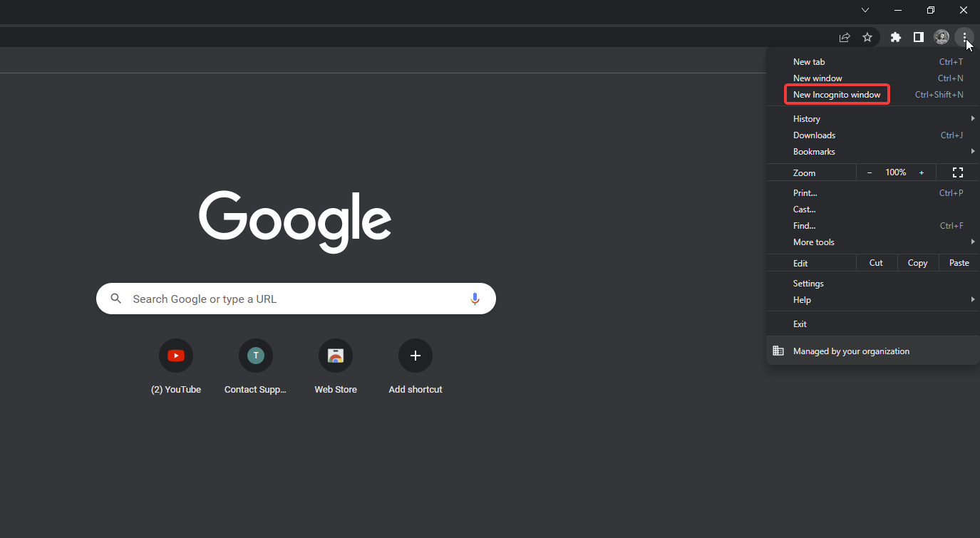The width and height of the screenshot is (980, 538).
Task: Open the Extensions puzzle icon
Action: point(896,37)
